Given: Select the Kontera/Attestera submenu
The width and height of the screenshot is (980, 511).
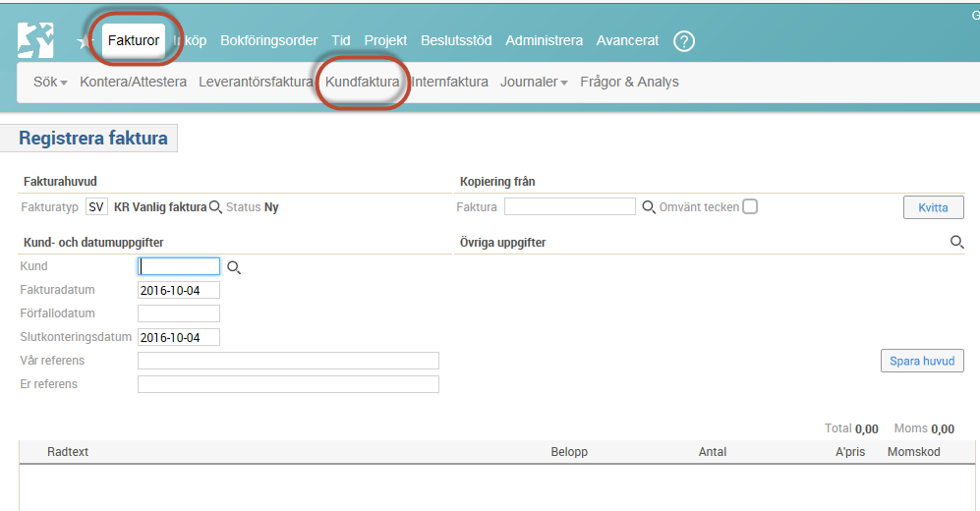Looking at the screenshot, I should [133, 82].
